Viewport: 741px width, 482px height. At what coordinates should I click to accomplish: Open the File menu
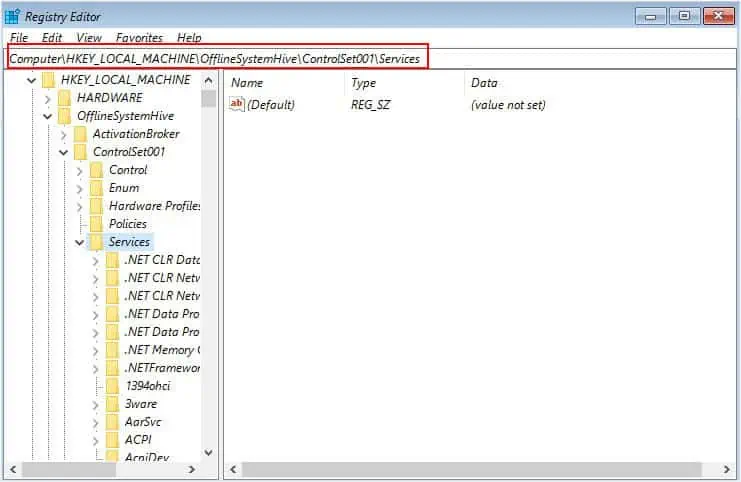point(19,37)
